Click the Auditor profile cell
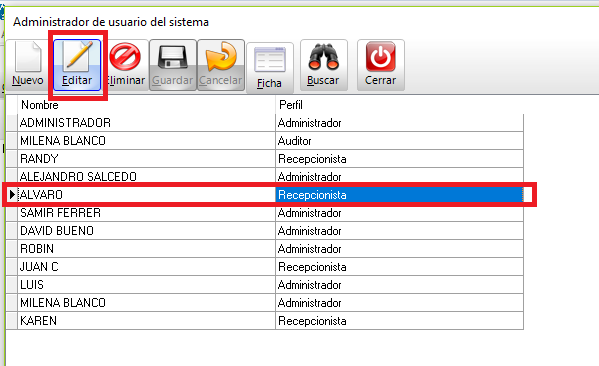Viewport: 599px width, 366px height. 399,141
